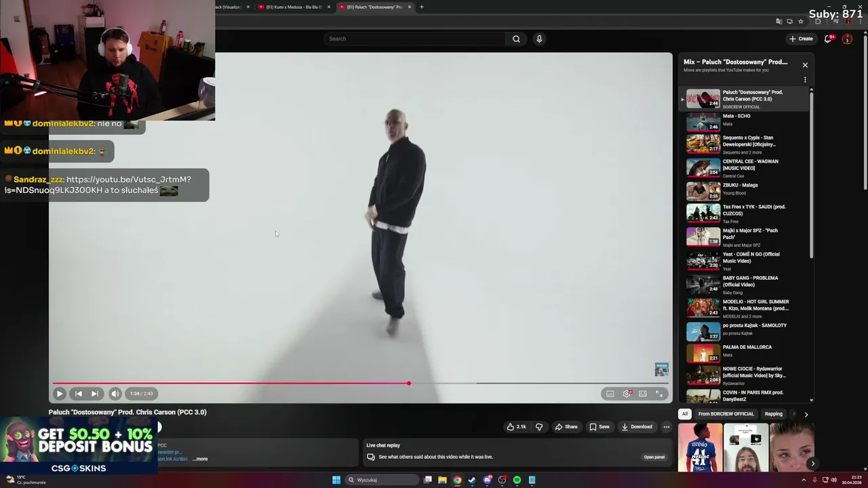Save video to a playlist
The width and height of the screenshot is (868, 488).
(x=599, y=427)
